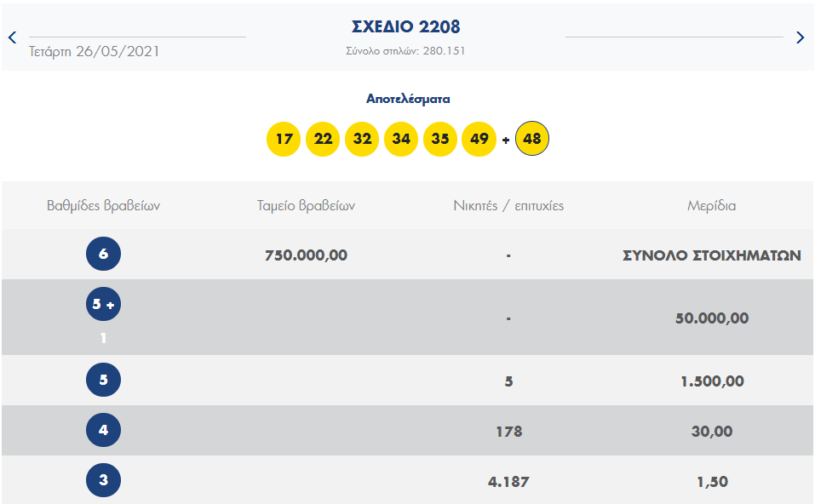Image resolution: width=815 pixels, height=504 pixels.
Task: Click yellow ball number 32
Action: 362,139
